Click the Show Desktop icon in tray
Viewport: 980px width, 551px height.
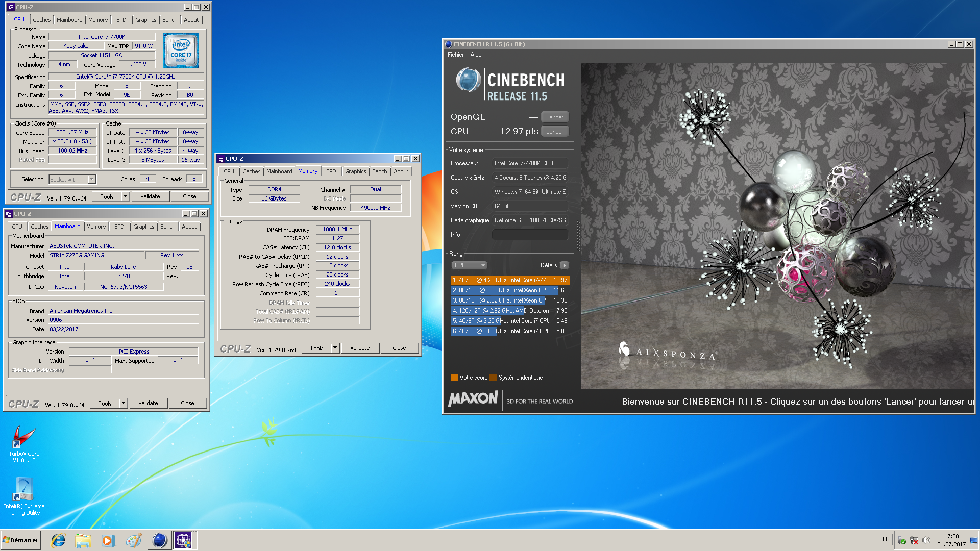click(x=974, y=540)
